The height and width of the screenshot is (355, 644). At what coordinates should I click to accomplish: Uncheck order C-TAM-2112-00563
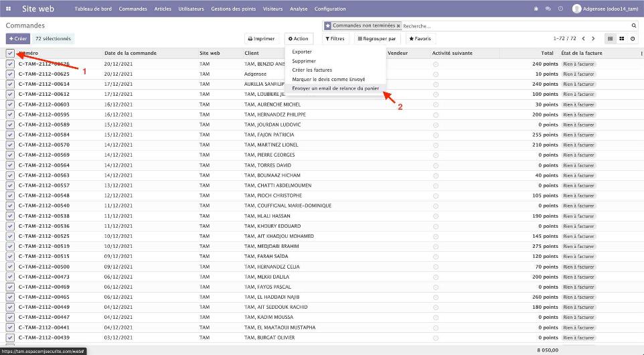pos(10,175)
